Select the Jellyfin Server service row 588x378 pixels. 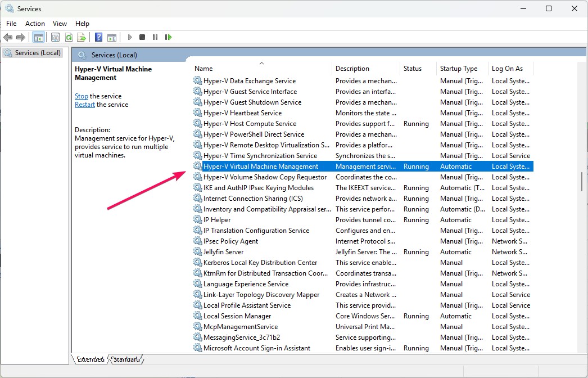tap(224, 252)
